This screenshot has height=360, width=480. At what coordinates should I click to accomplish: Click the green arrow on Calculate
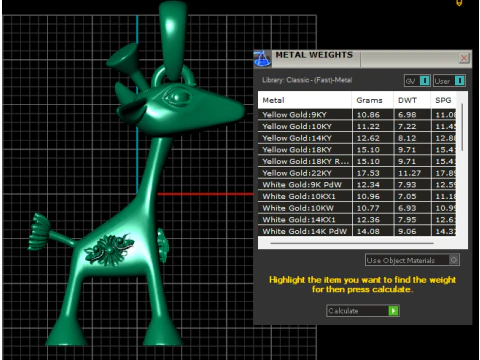tap(393, 311)
